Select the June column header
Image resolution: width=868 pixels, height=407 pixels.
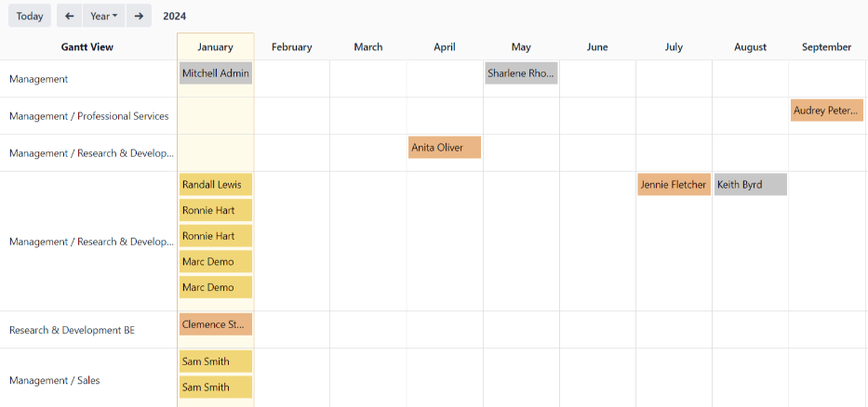click(x=597, y=47)
